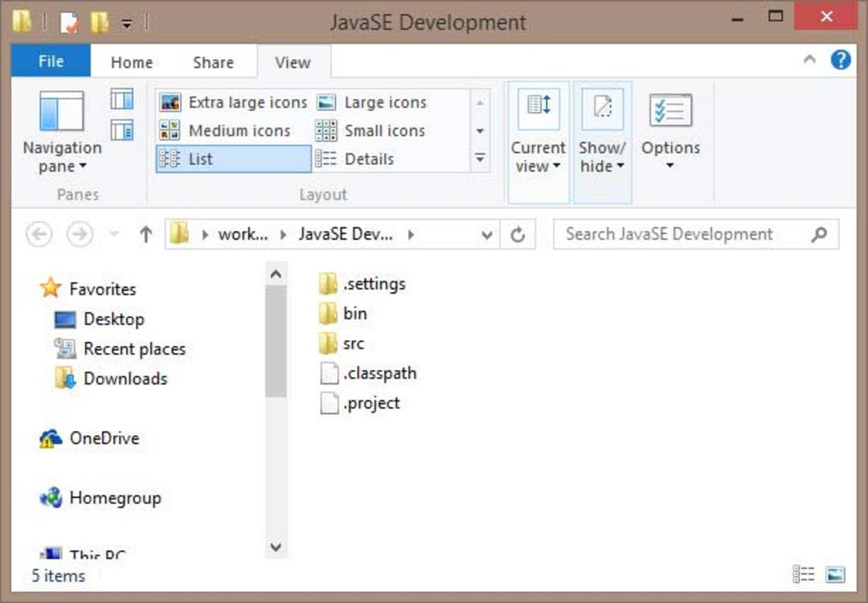The height and width of the screenshot is (603, 868).
Task: Open the Navigation pane dropdown
Action: tap(62, 133)
